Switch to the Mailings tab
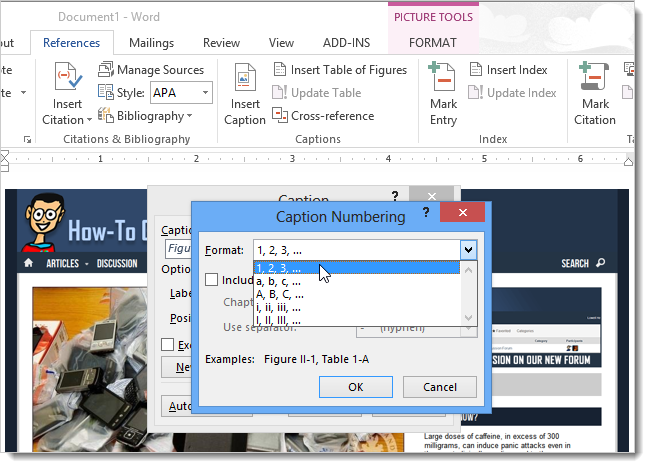The width and height of the screenshot is (650, 468). [x=151, y=43]
